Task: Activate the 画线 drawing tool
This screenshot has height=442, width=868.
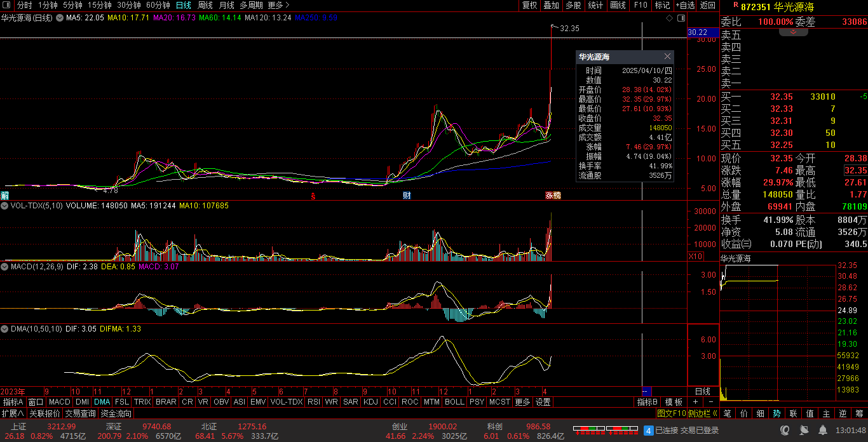Action: [618, 5]
